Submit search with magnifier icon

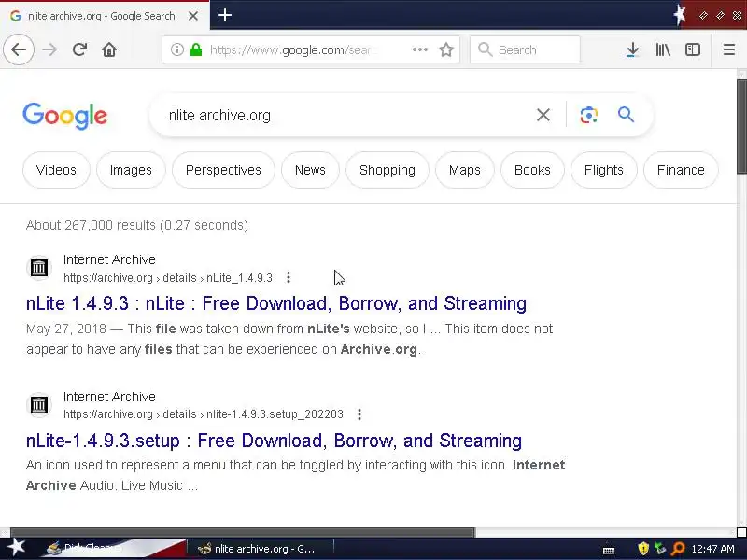click(626, 115)
